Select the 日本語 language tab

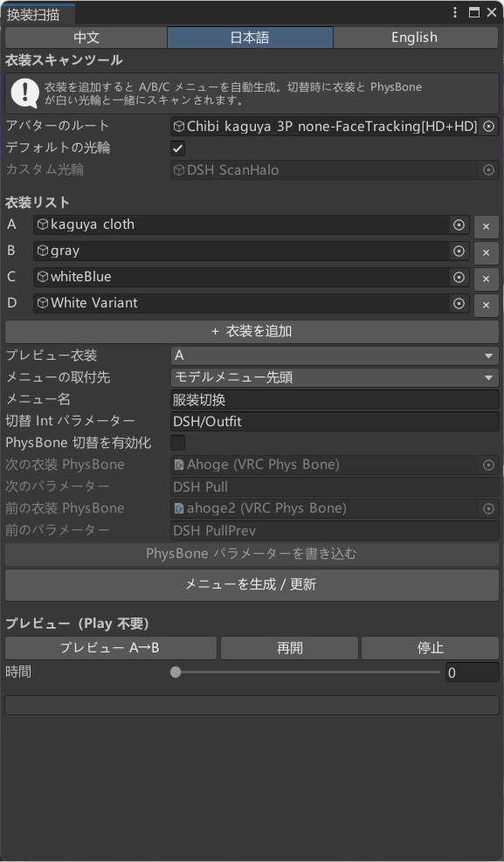pyautogui.click(x=250, y=38)
